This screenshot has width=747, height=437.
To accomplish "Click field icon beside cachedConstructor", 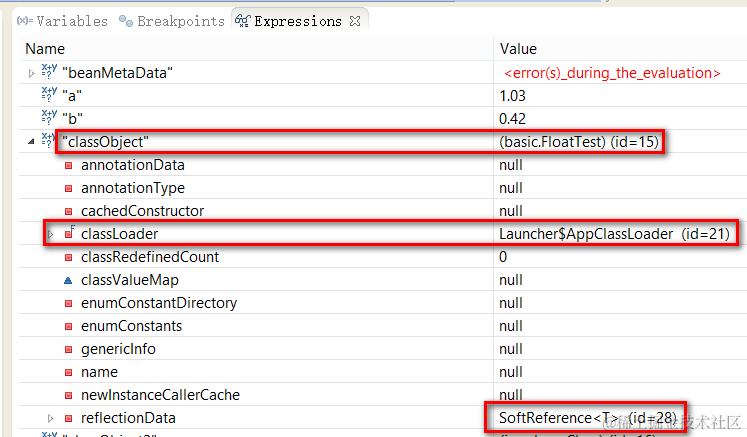I will [x=69, y=211].
